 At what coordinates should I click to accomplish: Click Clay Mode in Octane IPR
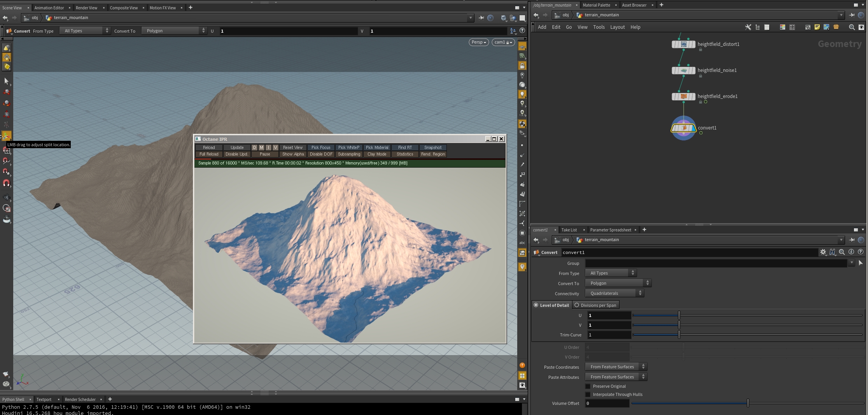[x=377, y=154]
